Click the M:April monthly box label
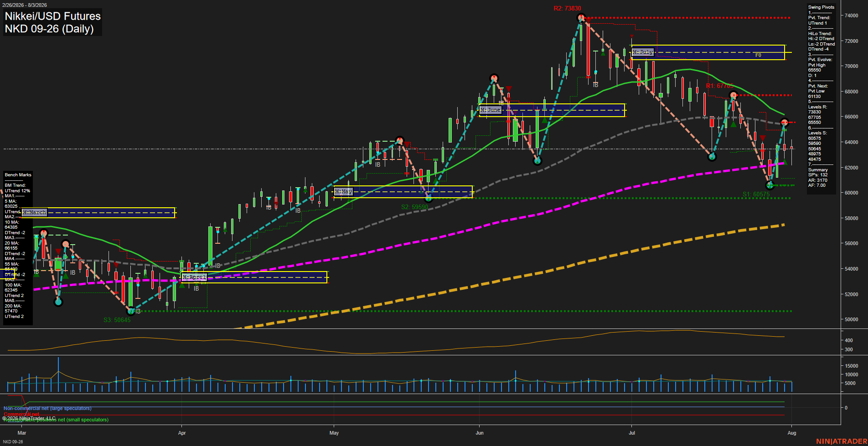The height and width of the screenshot is (446, 868). [x=194, y=277]
